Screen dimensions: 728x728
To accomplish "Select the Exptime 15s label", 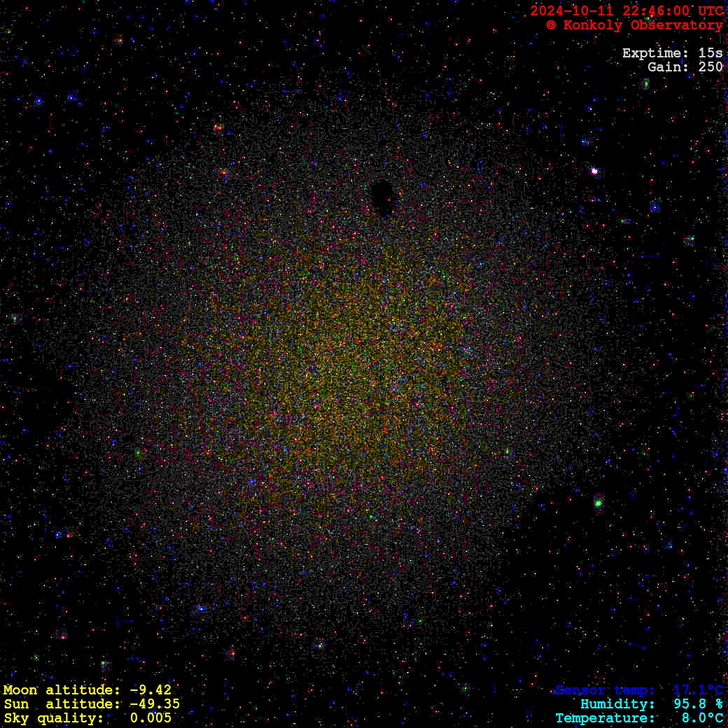I will [x=672, y=53].
